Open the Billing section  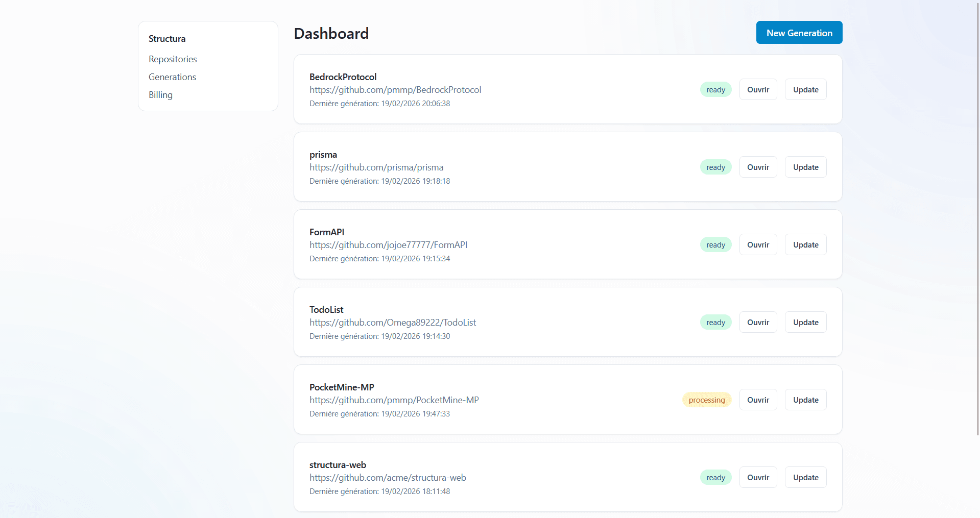[x=160, y=94]
